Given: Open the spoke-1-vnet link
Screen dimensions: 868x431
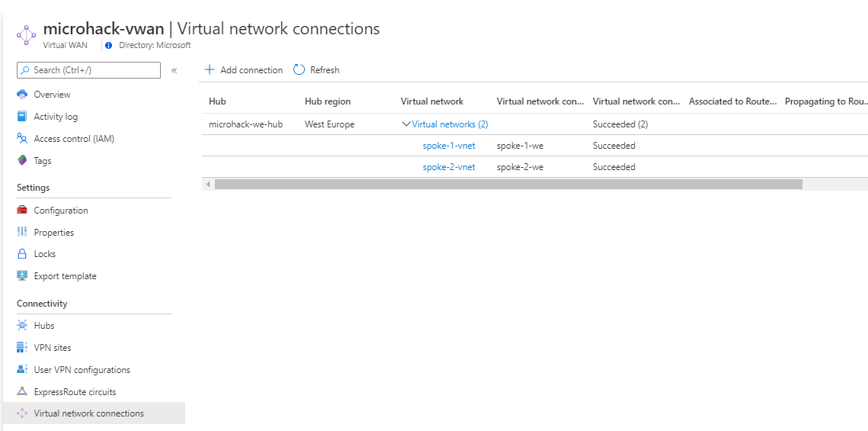Looking at the screenshot, I should tap(449, 146).
